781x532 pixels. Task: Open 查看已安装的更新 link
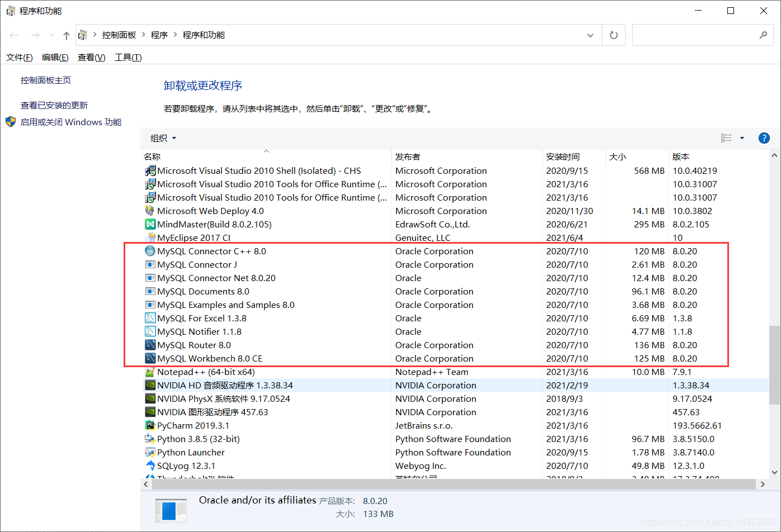pos(54,106)
